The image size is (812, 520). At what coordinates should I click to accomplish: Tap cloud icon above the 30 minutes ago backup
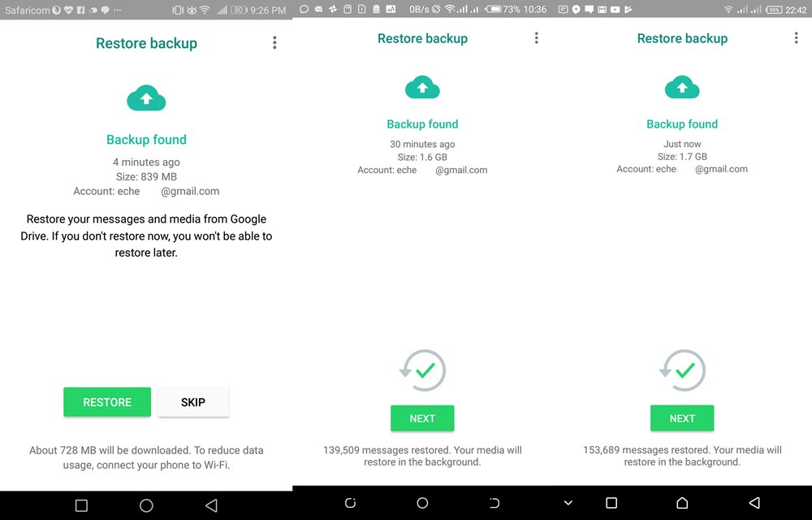(422, 87)
